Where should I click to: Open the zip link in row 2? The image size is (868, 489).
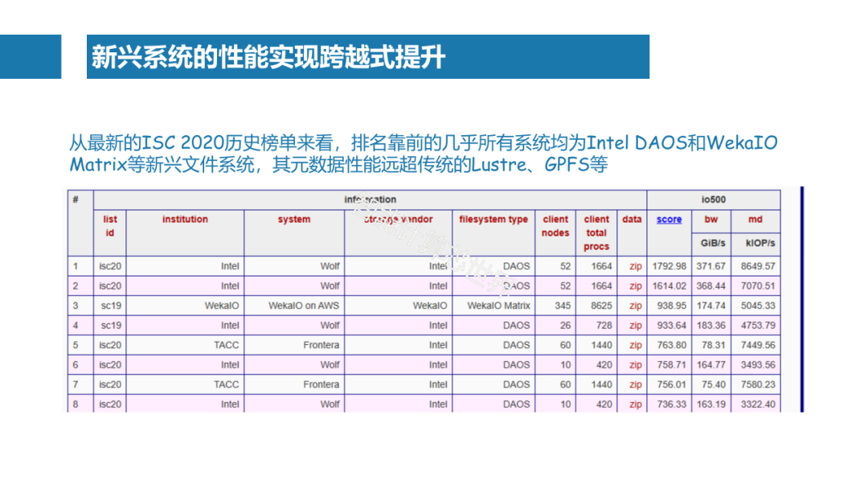636,286
